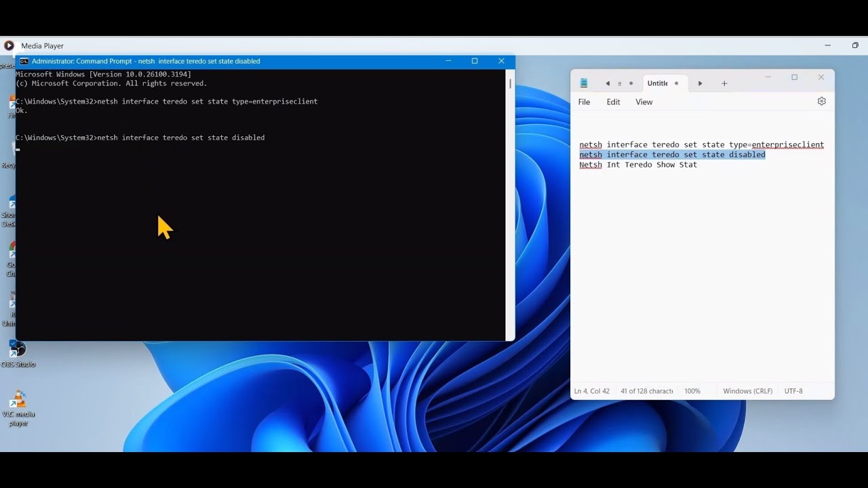The height and width of the screenshot is (488, 868).
Task: Click the 'UTF-8' encoding indicator
Action: click(793, 391)
